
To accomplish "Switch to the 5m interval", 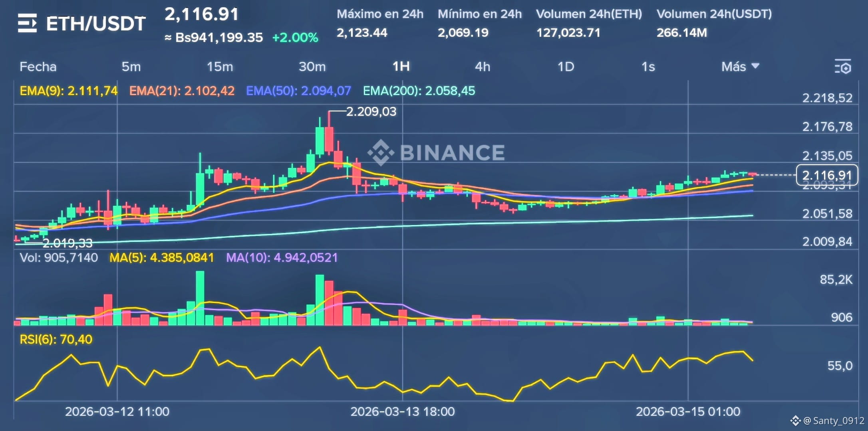I will [x=131, y=67].
